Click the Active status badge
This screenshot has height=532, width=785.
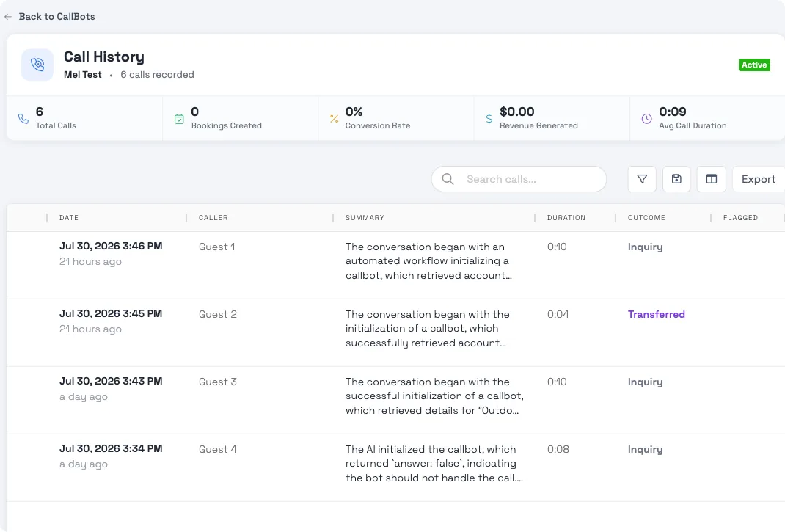click(x=754, y=65)
